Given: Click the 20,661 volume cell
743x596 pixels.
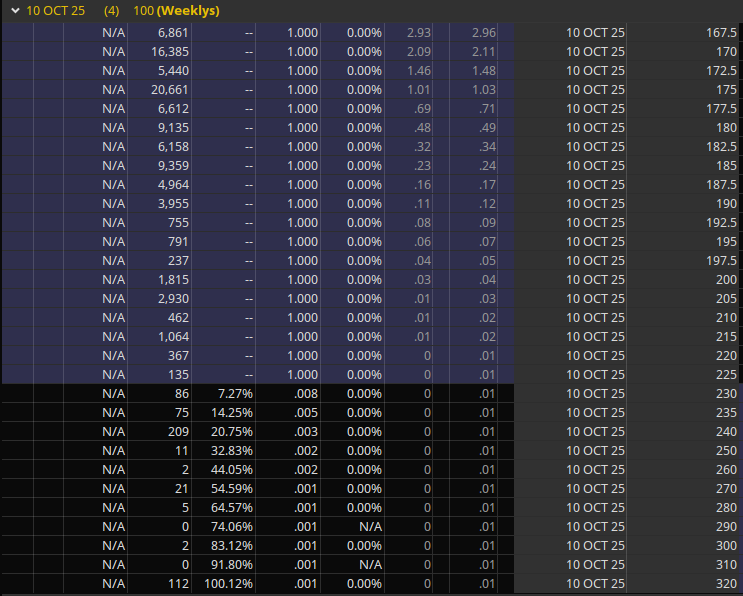Looking at the screenshot, I should [x=160, y=90].
